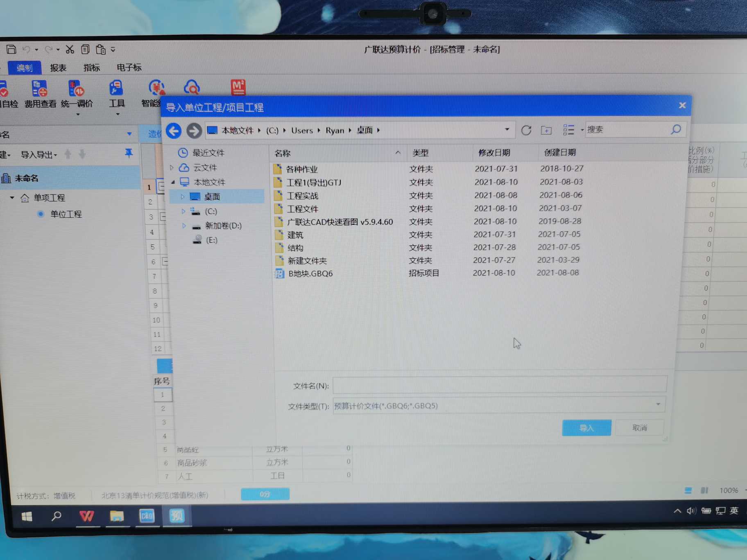
Task: Click Ryan in the breadcrumb path
Action: [335, 131]
